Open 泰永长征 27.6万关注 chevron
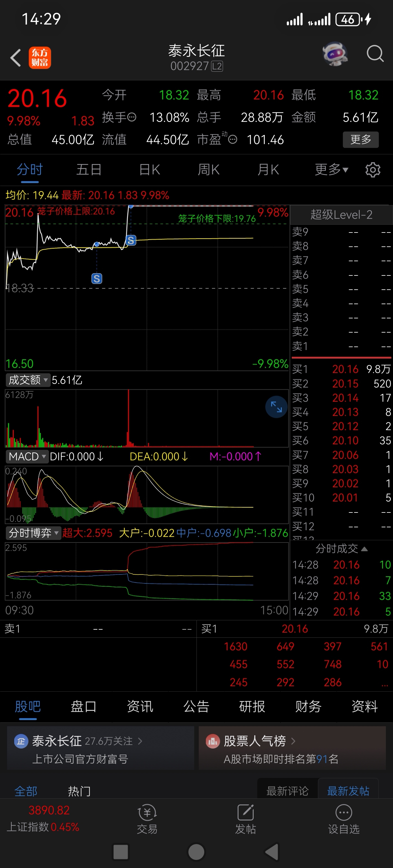Image resolution: width=393 pixels, height=868 pixels. pyautogui.click(x=140, y=741)
